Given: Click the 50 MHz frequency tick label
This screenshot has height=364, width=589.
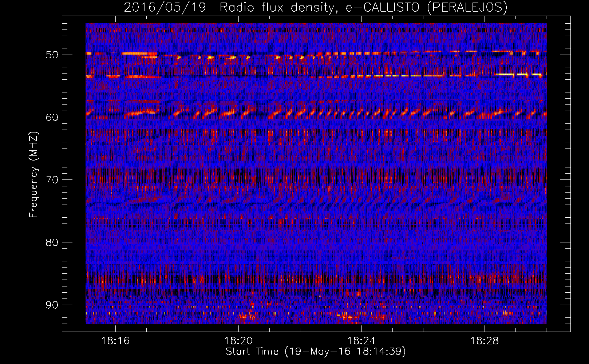Looking at the screenshot, I should (x=52, y=55).
